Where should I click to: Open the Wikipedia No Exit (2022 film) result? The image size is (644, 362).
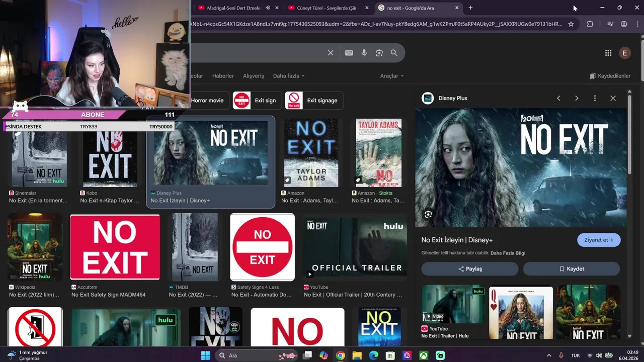point(35,255)
